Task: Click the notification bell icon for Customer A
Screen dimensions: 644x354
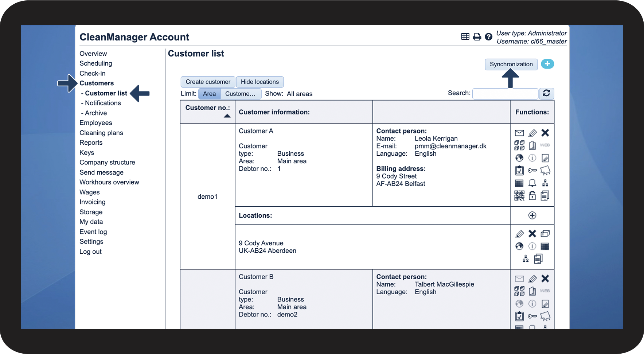Action: pyautogui.click(x=532, y=183)
